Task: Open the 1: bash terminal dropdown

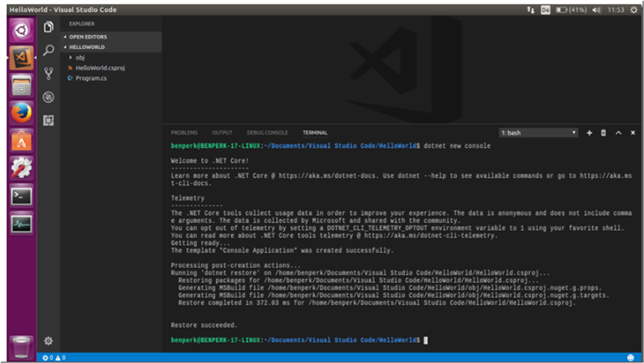Action: 538,133
